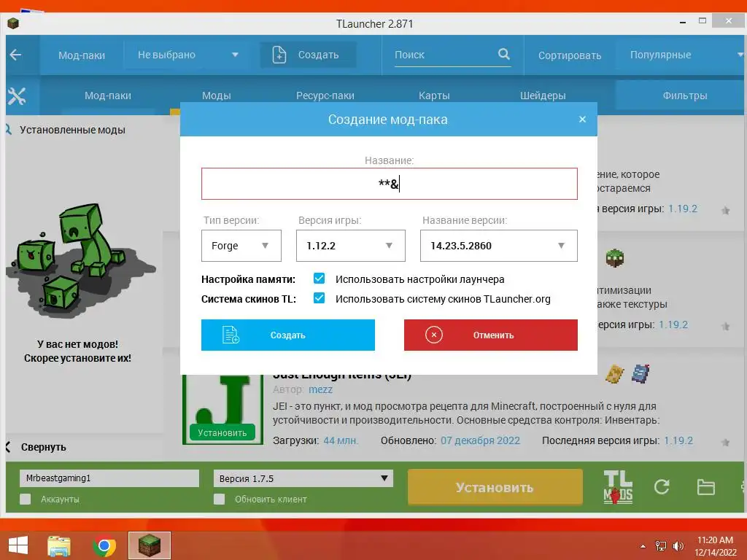747x560 pixels.
Task: Go back using the arrow icon
Action: point(16,55)
